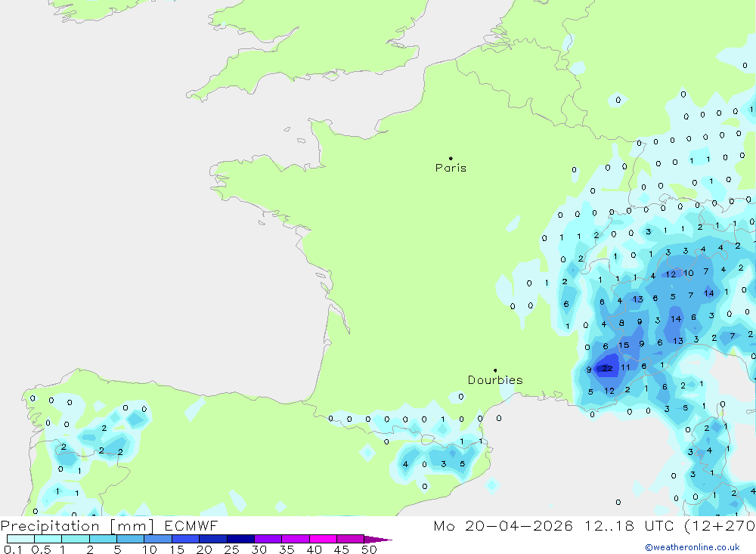Click the 11 mm value beside 22

(x=625, y=367)
